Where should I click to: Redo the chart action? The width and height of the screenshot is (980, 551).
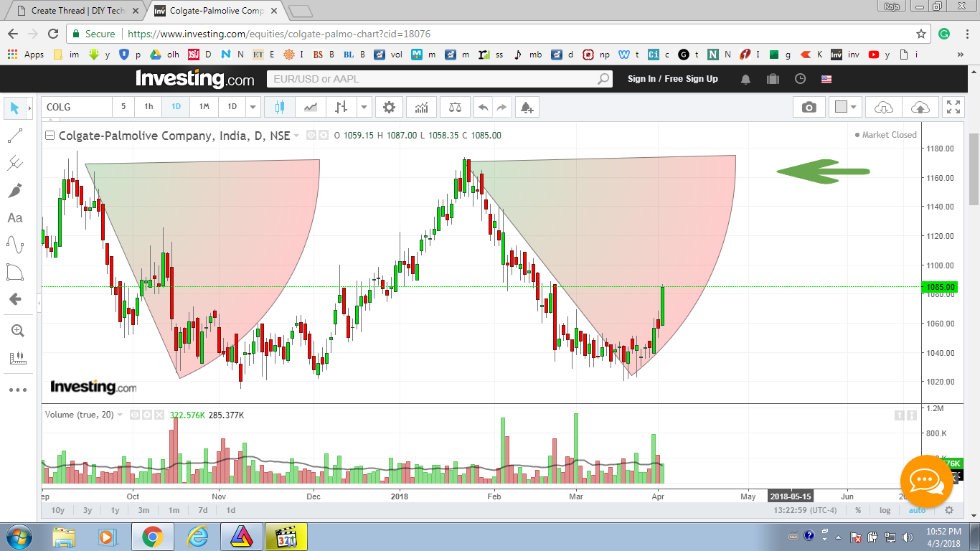point(501,107)
